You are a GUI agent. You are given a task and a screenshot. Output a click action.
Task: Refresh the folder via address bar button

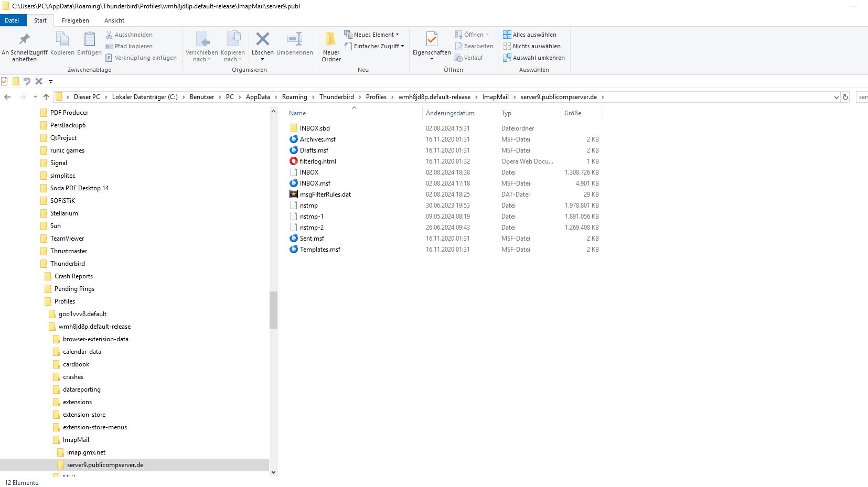point(845,97)
